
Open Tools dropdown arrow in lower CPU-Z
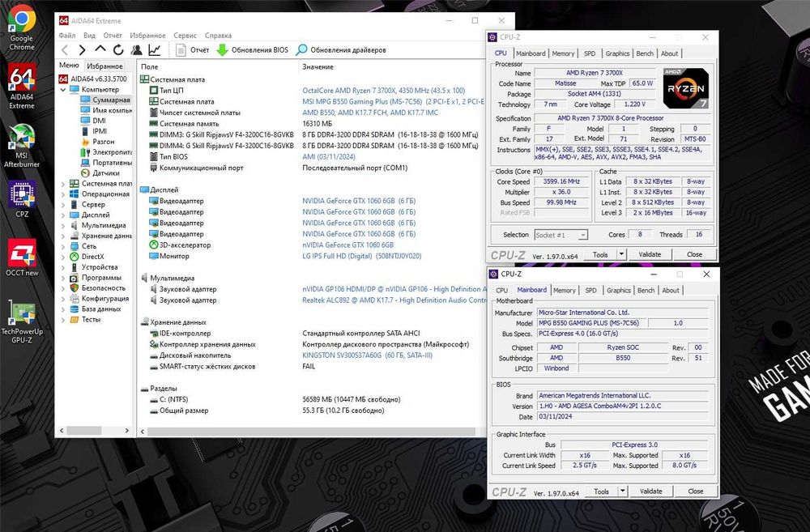pyautogui.click(x=622, y=492)
